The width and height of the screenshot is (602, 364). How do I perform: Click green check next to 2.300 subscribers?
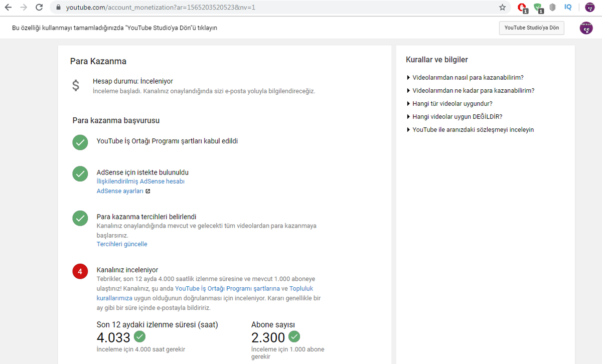pyautogui.click(x=294, y=336)
